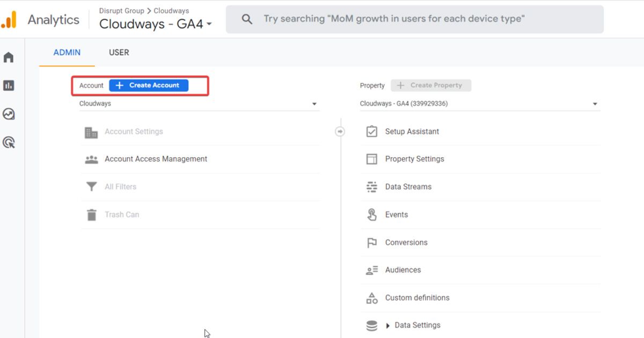Expand the Data Settings triangle
Viewport: 644px width, 338px height.
point(387,326)
